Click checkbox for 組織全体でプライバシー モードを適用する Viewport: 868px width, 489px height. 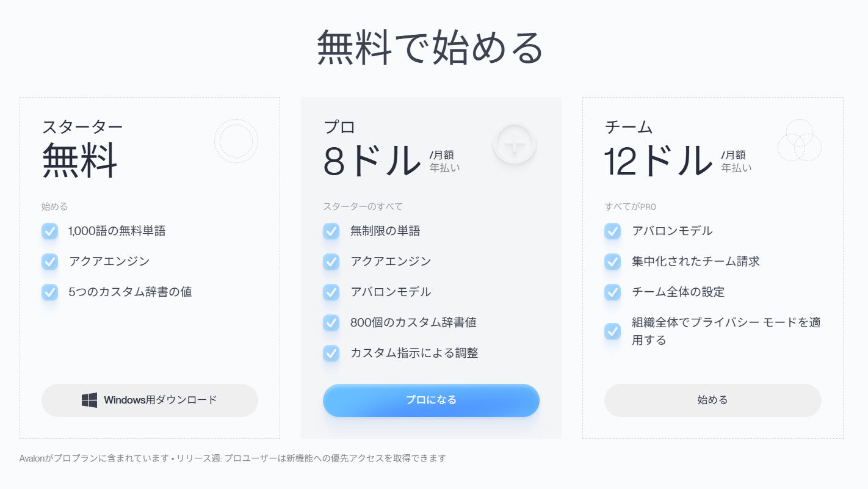click(612, 331)
